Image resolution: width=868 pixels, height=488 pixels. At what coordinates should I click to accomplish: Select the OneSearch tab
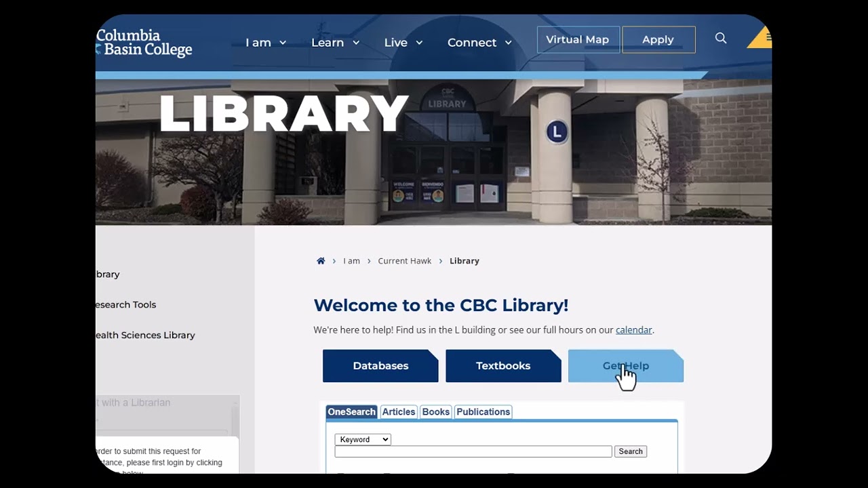tap(351, 412)
